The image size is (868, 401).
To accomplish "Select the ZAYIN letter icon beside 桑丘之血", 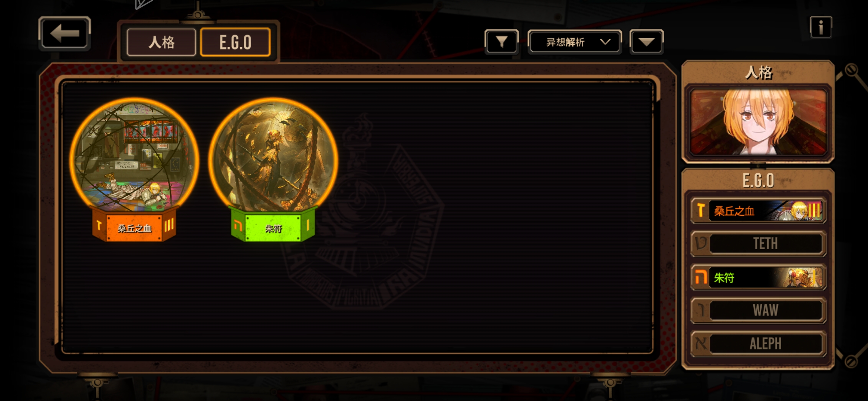I will 700,211.
